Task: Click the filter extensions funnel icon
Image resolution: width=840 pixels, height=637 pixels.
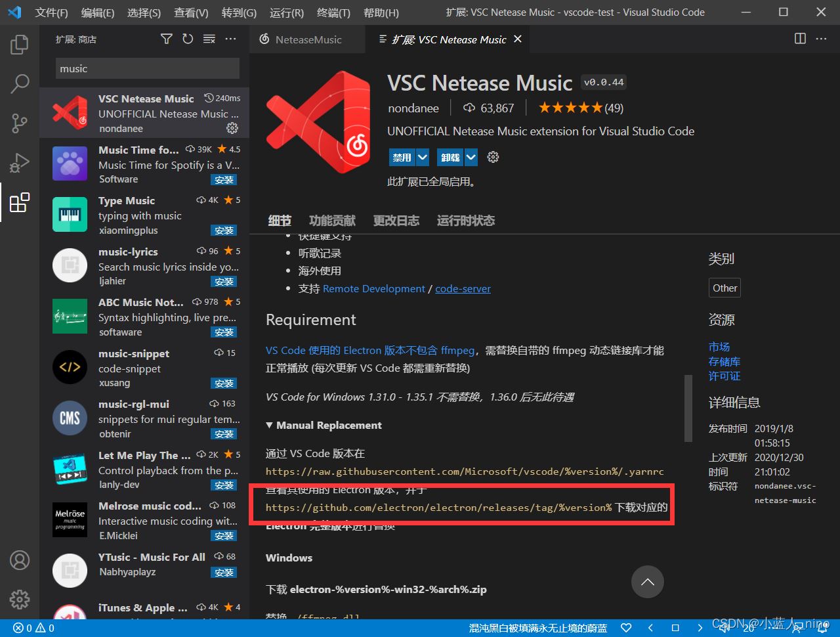Action: pos(167,39)
